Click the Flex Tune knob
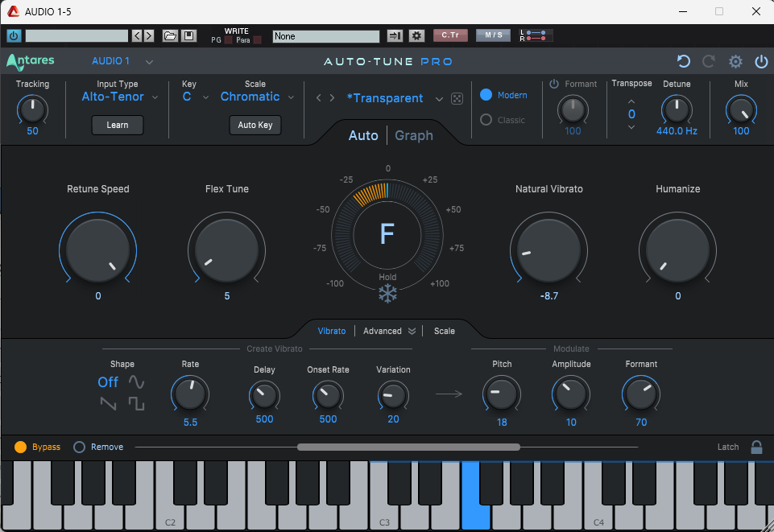This screenshot has width=774, height=532. 226,250
